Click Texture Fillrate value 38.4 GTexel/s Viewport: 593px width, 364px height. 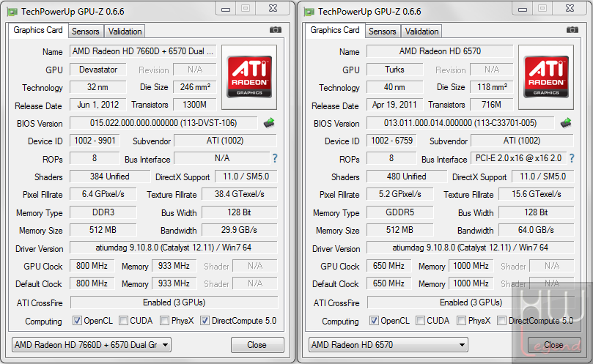[240, 194]
